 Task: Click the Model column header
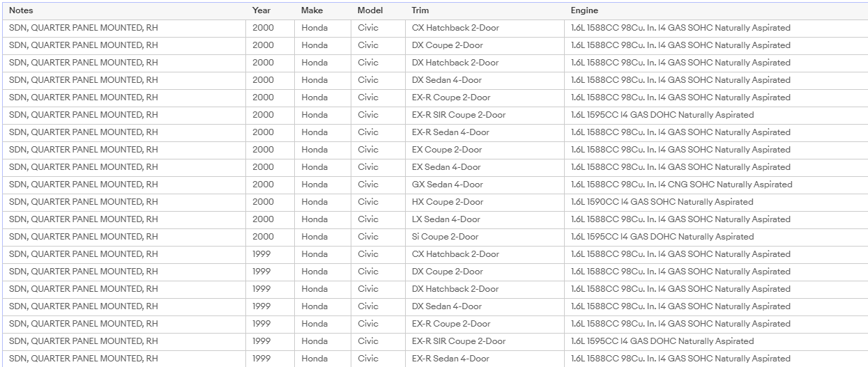pos(370,10)
